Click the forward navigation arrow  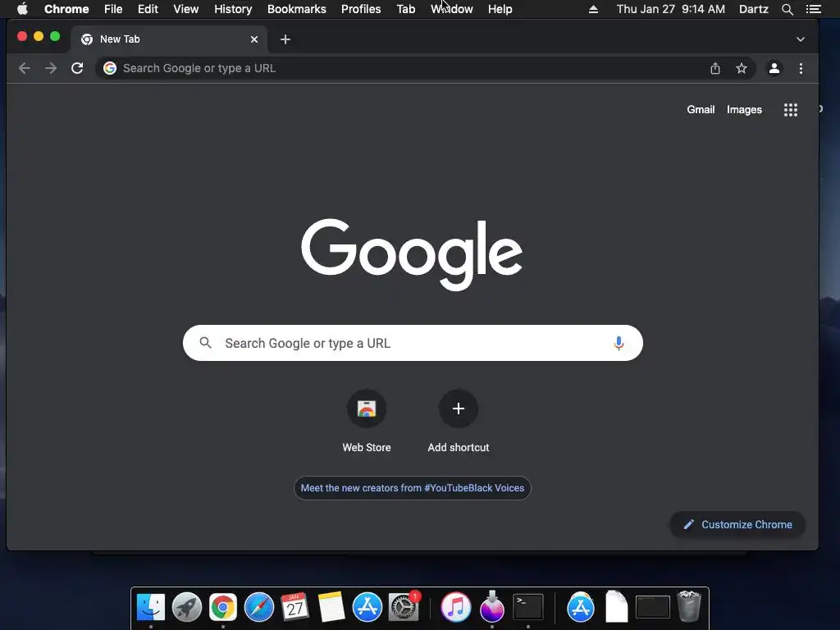(x=51, y=68)
